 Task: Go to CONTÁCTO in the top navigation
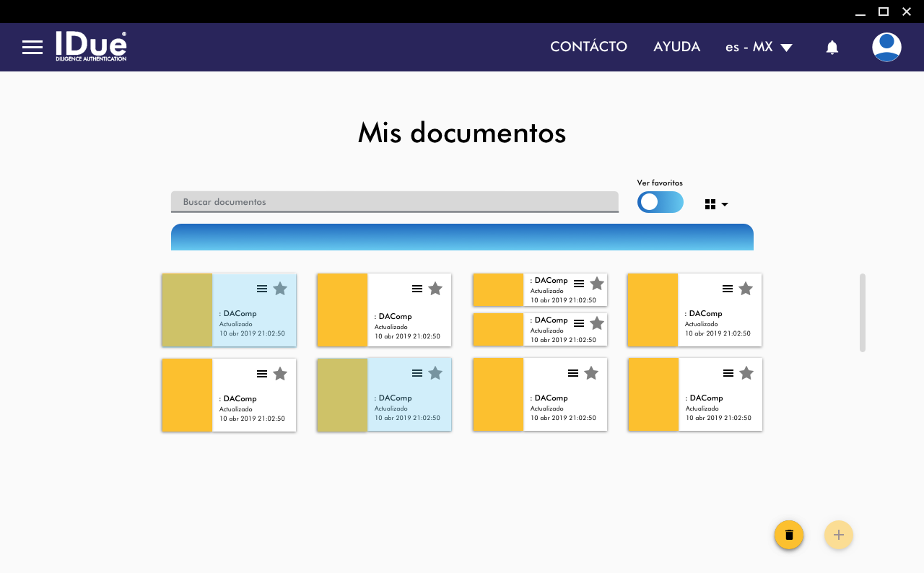588,47
